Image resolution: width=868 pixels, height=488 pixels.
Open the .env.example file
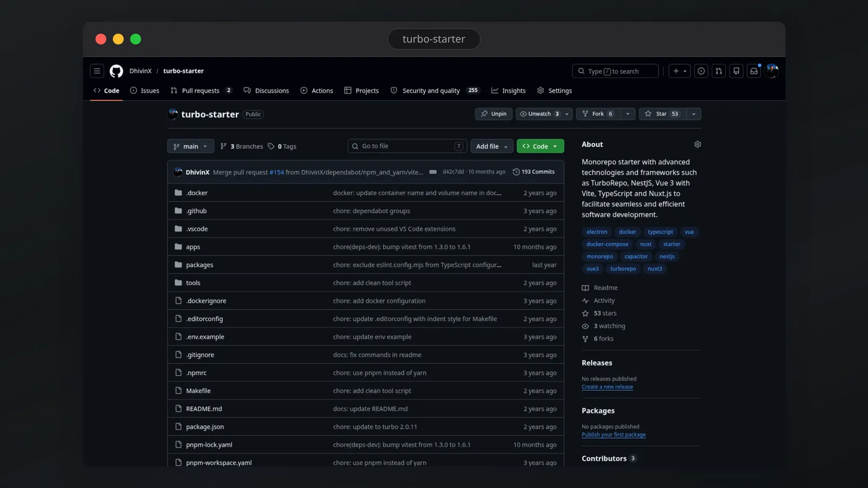205,337
